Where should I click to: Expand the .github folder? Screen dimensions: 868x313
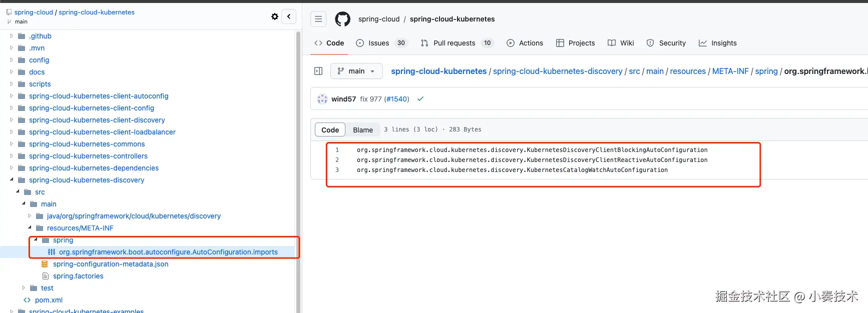point(12,36)
